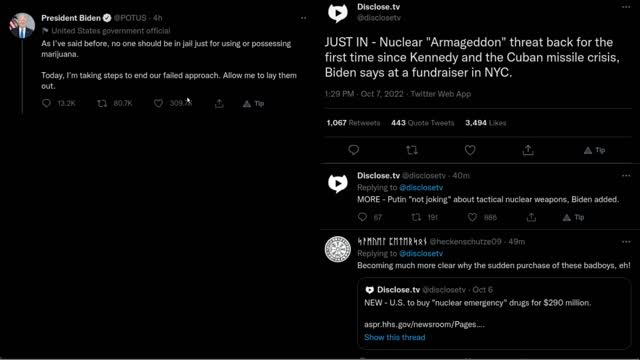This screenshot has width=640, height=360.
Task: View the 3,494 Likes list
Action: click(486, 123)
